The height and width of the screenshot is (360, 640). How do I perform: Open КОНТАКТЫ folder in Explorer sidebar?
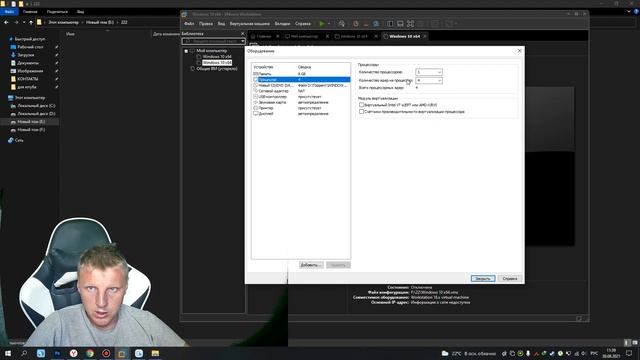click(27, 79)
